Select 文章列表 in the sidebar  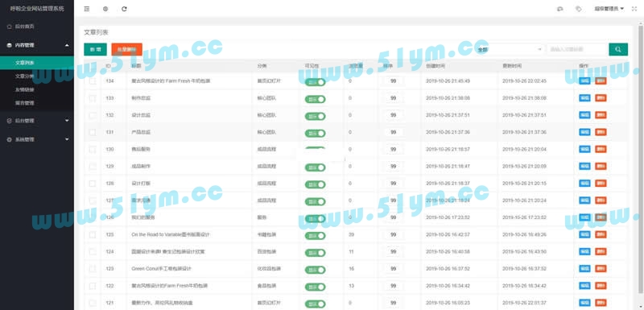click(37, 63)
